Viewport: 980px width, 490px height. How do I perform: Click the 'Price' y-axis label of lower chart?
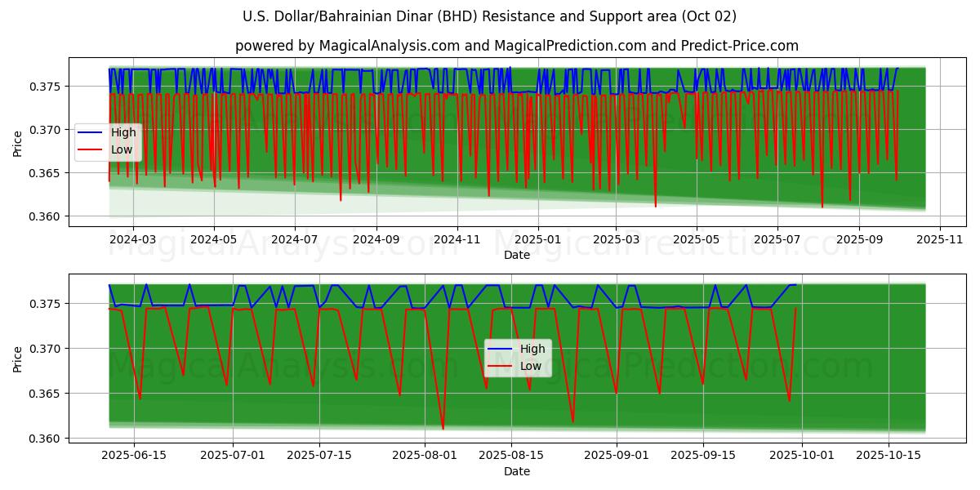18,359
